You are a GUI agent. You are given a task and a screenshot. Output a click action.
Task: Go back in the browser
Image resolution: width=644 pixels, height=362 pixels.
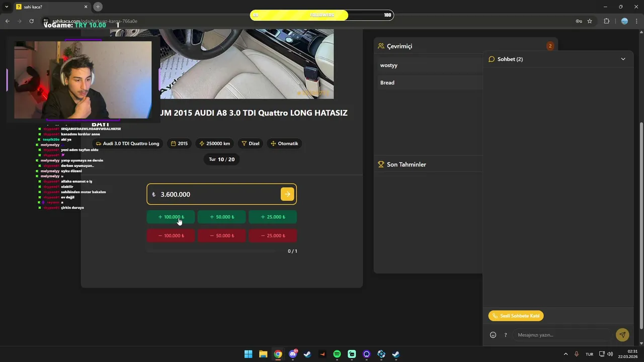point(8,21)
